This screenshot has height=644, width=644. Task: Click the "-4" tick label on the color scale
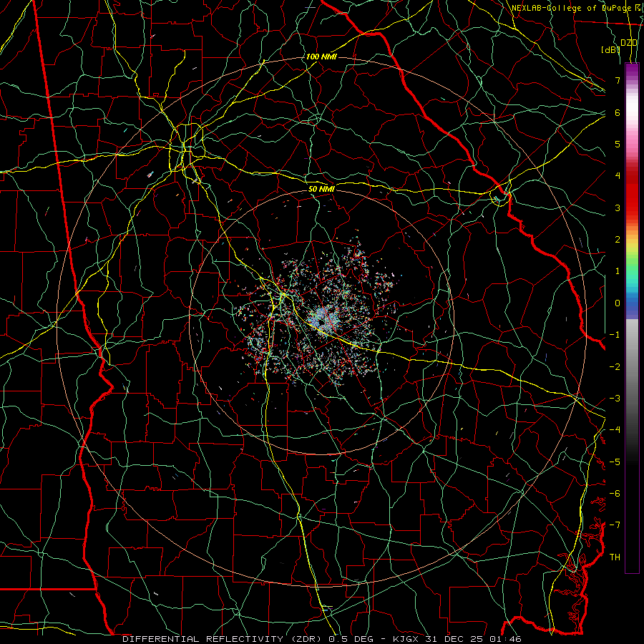pyautogui.click(x=615, y=430)
